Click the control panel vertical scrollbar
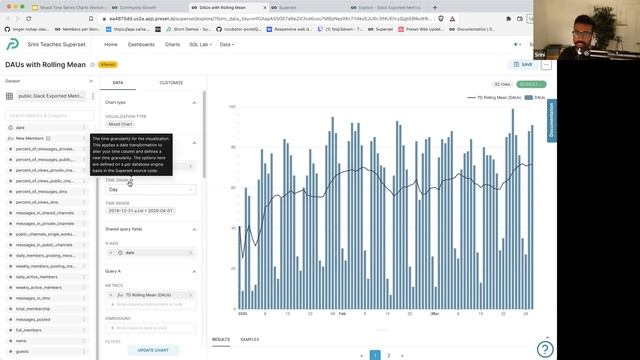 click(x=204, y=135)
